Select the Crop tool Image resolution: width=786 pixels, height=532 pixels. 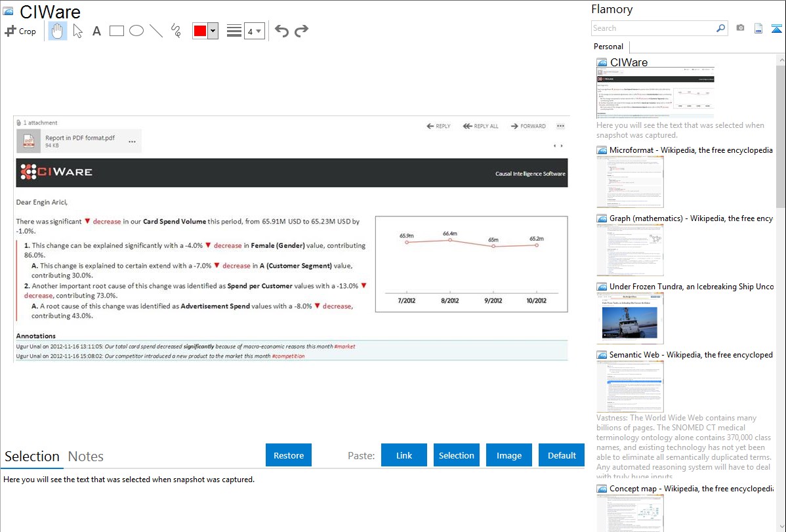pos(20,31)
